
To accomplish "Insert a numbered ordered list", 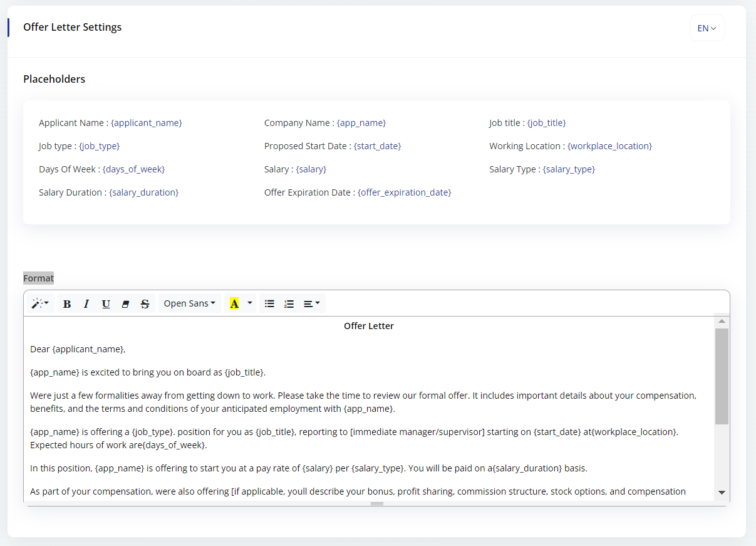I will point(289,303).
